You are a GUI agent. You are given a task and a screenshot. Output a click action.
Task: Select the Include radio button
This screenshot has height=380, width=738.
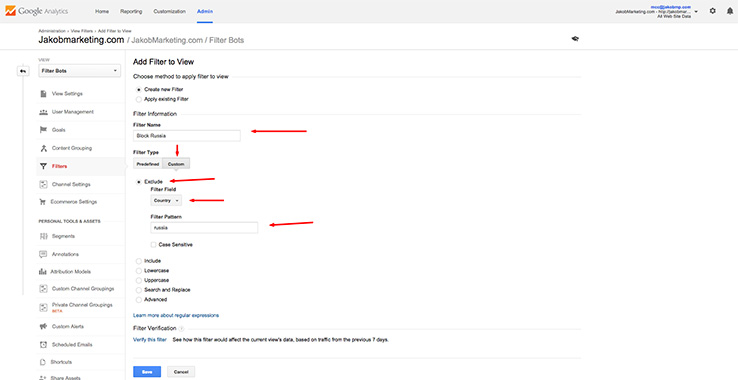(138, 261)
